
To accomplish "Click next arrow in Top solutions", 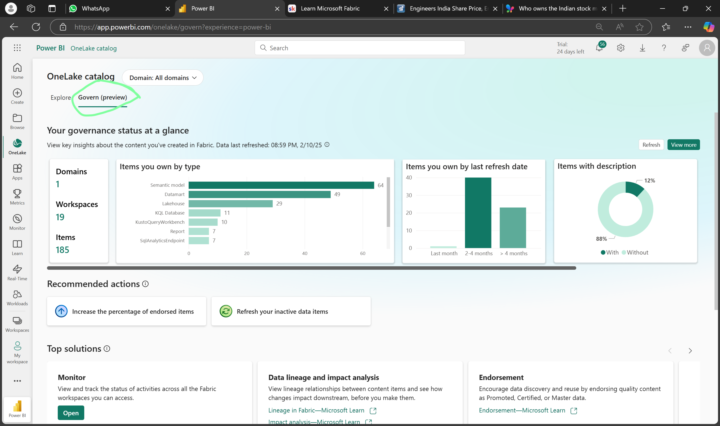I will 690,351.
